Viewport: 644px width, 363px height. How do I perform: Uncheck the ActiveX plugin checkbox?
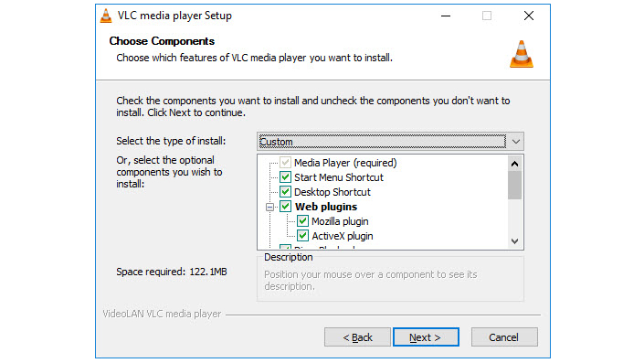tap(302, 236)
